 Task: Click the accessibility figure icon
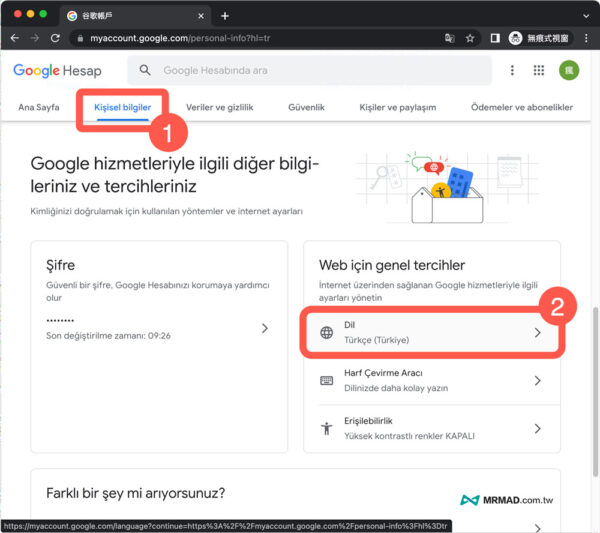[x=326, y=429]
